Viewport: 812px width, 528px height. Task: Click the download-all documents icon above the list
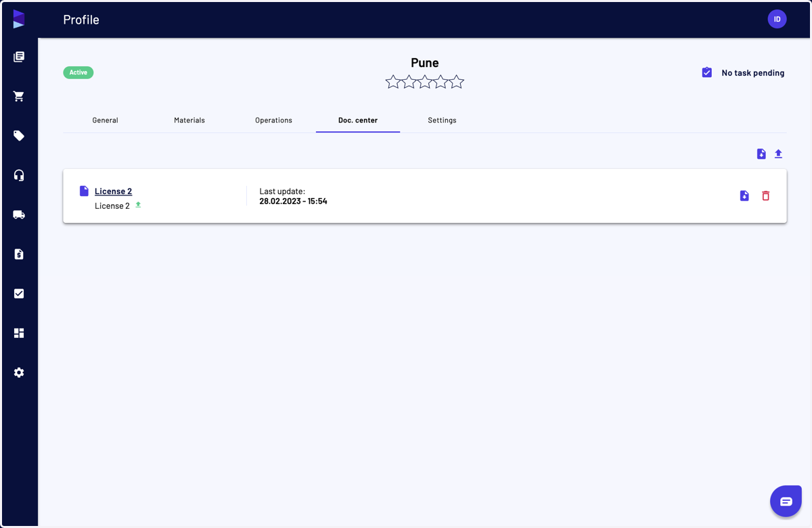coord(761,154)
